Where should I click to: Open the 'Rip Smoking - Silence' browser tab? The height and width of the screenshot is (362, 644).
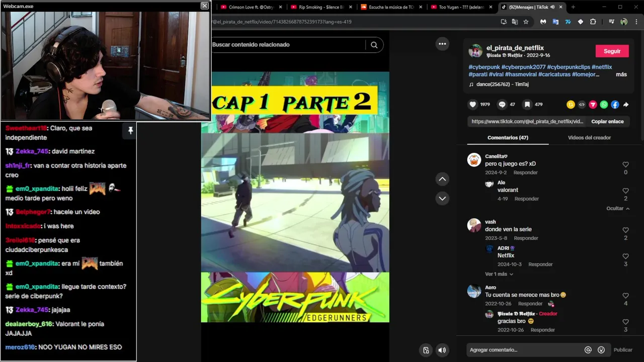point(321,7)
